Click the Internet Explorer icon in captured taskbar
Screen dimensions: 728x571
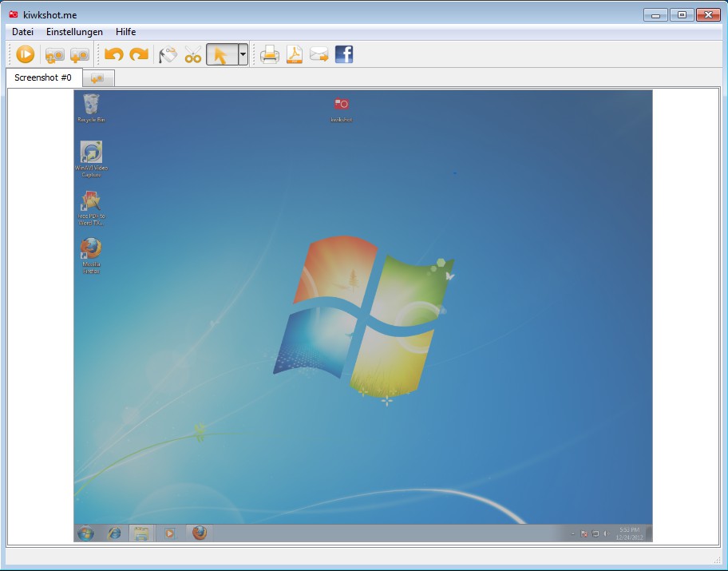pos(113,533)
